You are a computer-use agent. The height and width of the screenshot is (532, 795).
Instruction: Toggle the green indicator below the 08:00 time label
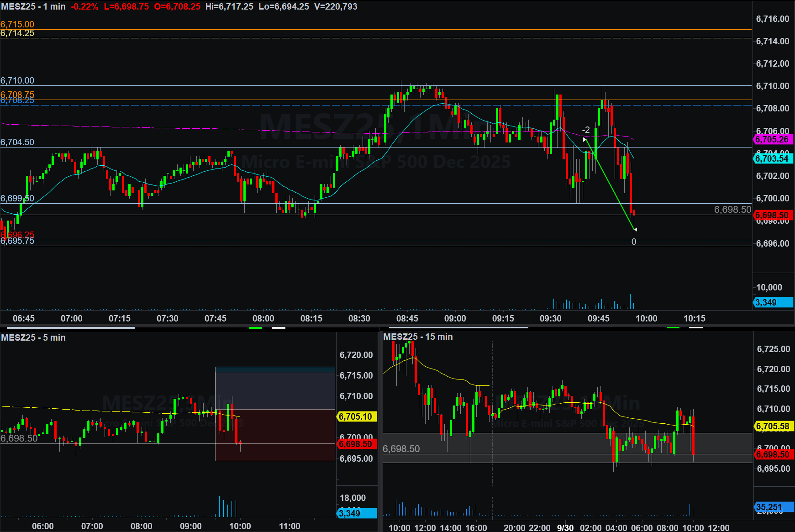[256, 328]
